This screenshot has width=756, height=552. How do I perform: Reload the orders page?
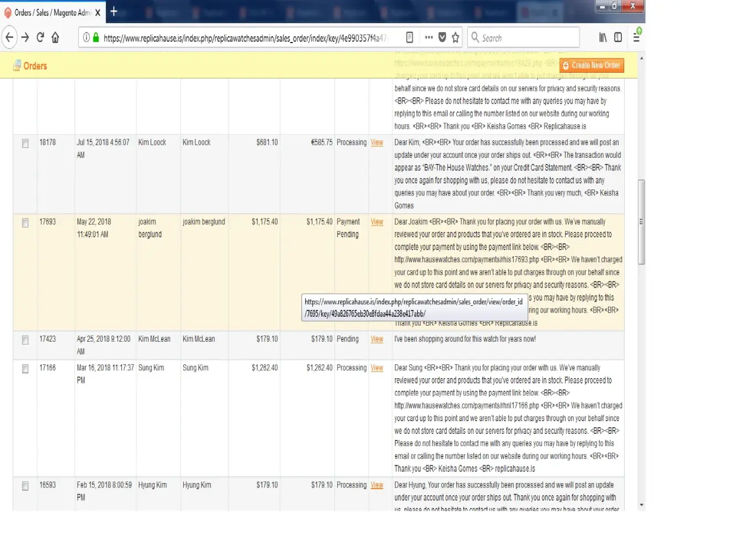click(40, 38)
